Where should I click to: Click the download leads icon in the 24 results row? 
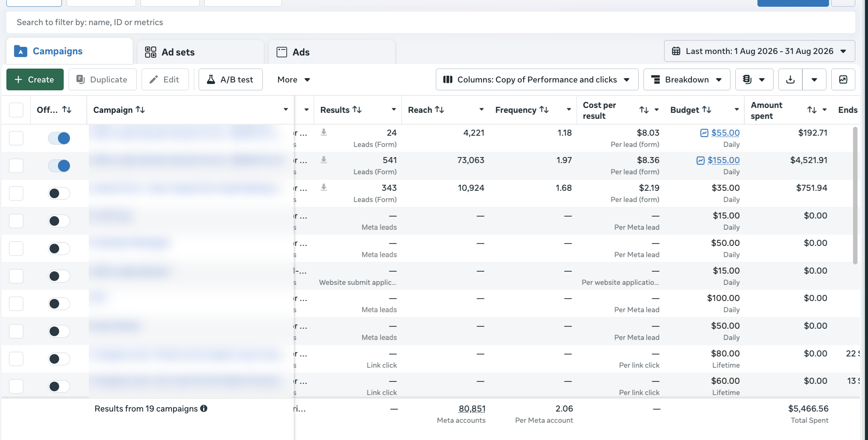pyautogui.click(x=324, y=132)
